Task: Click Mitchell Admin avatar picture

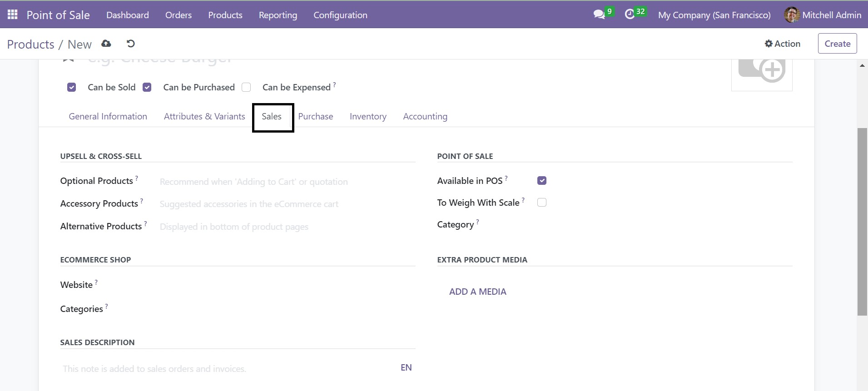Action: coord(792,15)
